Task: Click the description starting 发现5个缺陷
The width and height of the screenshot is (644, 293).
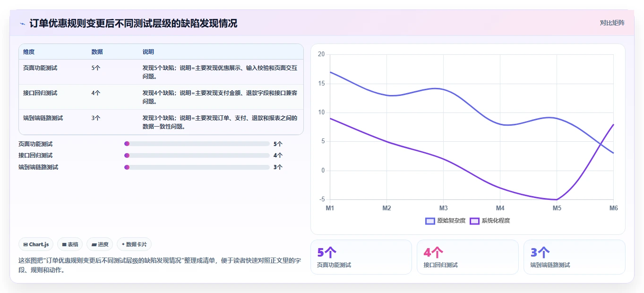Action: click(220, 72)
